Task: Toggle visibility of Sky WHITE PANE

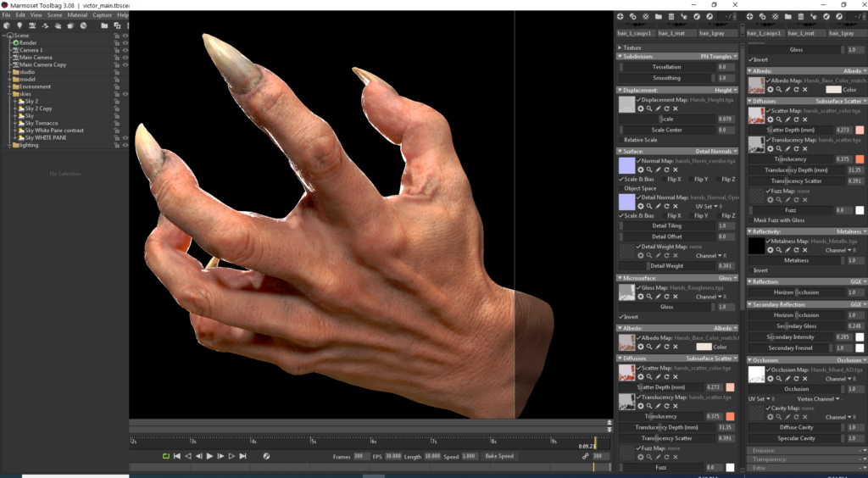Action: [125, 138]
